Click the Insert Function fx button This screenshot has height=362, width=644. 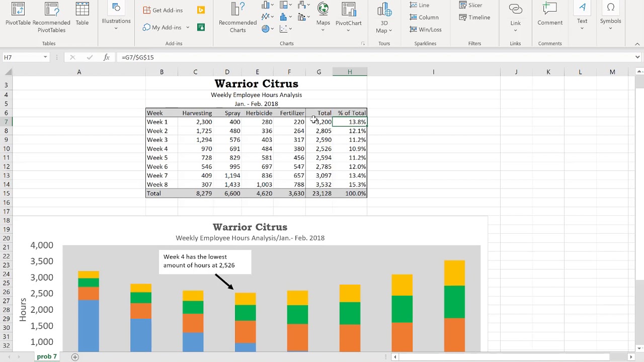coord(106,57)
